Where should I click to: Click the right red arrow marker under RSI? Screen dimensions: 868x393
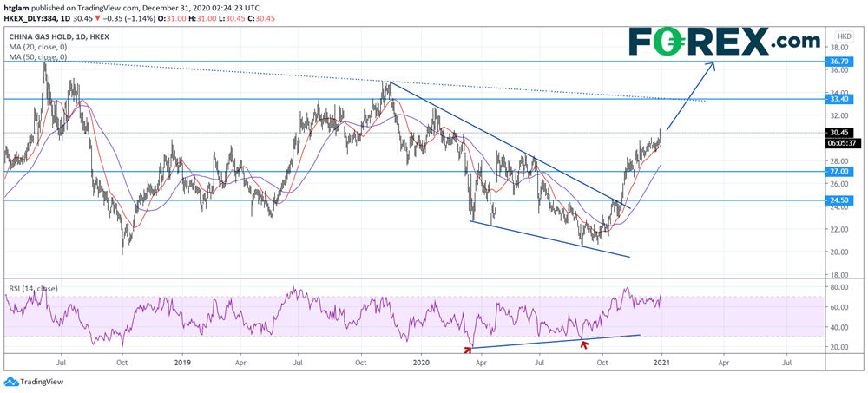(584, 334)
